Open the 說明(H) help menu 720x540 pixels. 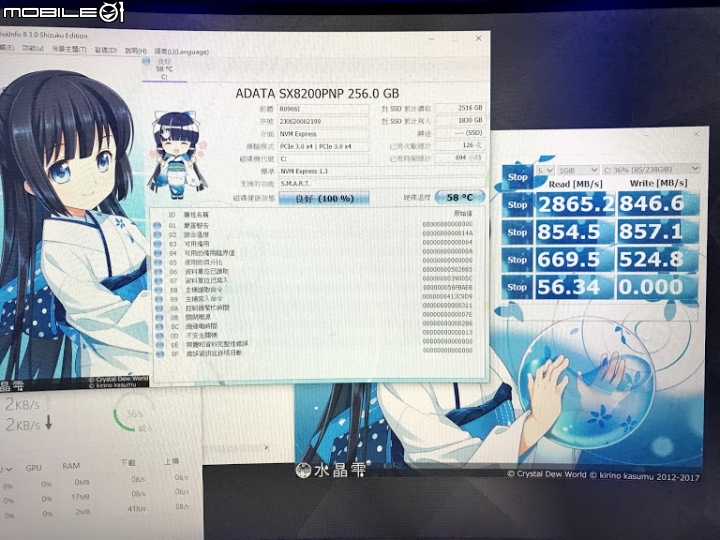point(135,51)
